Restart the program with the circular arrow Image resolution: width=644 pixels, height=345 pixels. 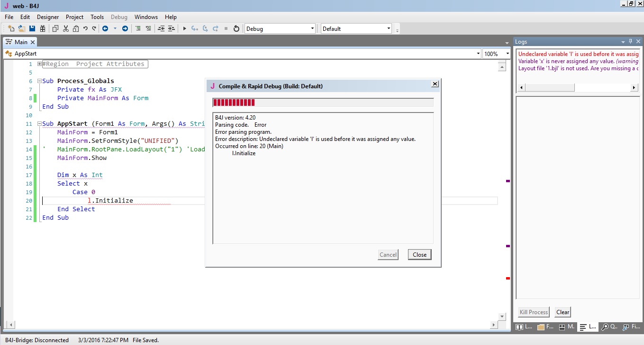(236, 28)
